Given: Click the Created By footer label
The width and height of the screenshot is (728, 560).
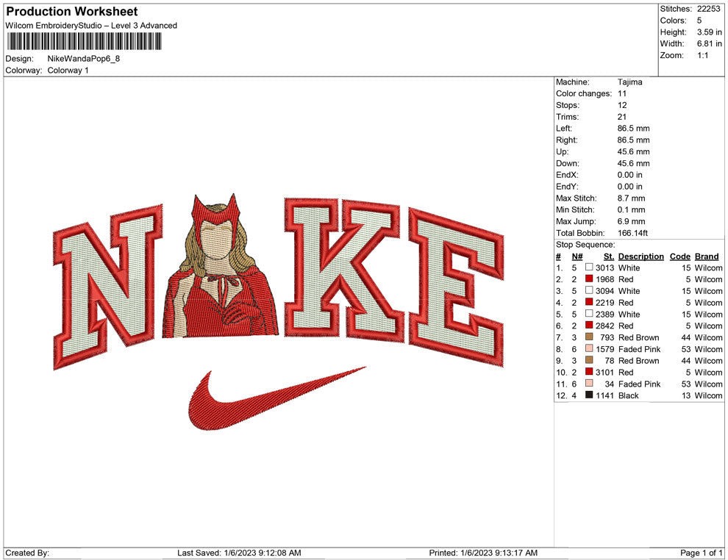Looking at the screenshot, I should (27, 553).
